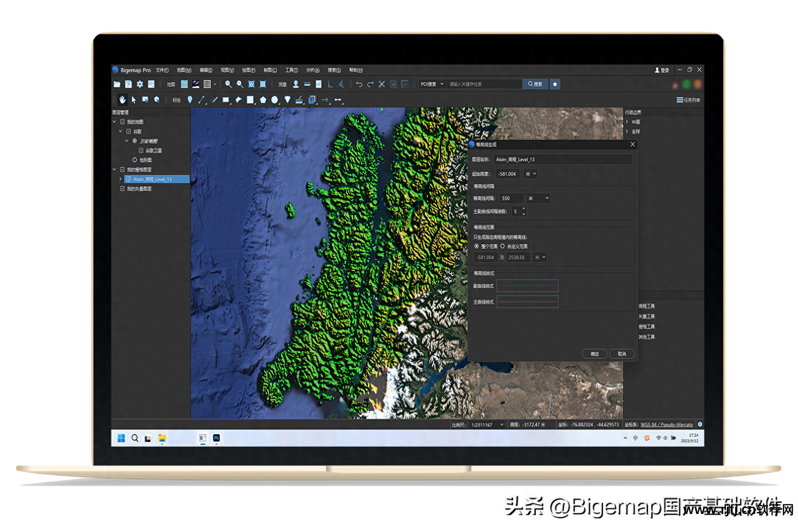Open the POI搜索 dropdown
Screen dimensions: 798x532
432,84
